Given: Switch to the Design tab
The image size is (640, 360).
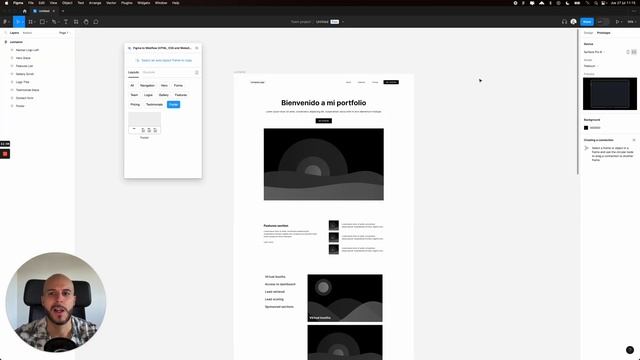Looking at the screenshot, I should tap(588, 33).
